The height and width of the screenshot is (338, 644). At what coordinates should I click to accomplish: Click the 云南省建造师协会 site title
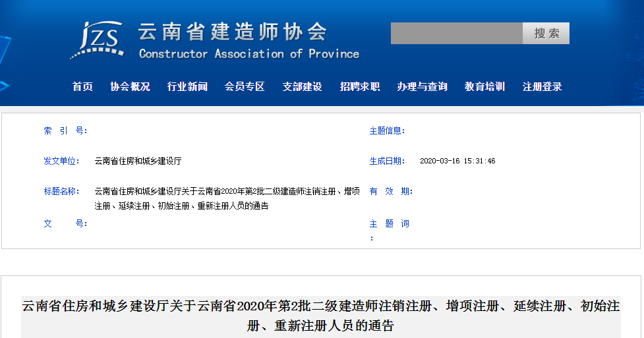(233, 32)
